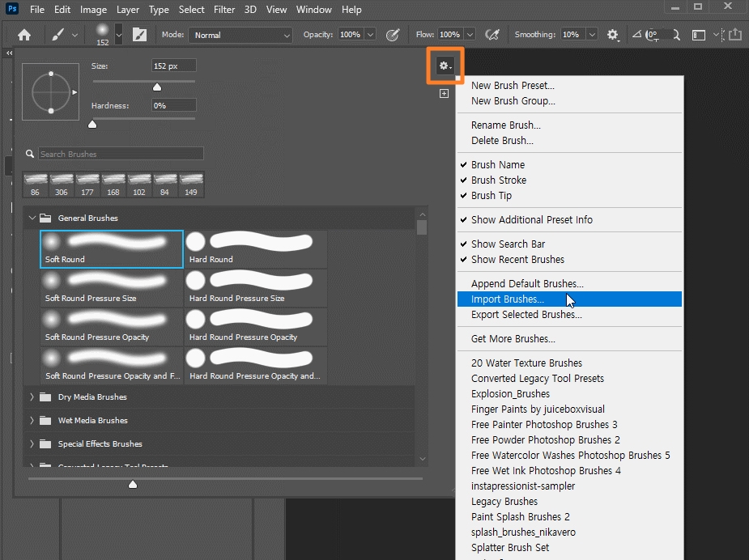Toggle the Brush Settings panel icon
This screenshot has width=749, height=560.
tap(139, 35)
